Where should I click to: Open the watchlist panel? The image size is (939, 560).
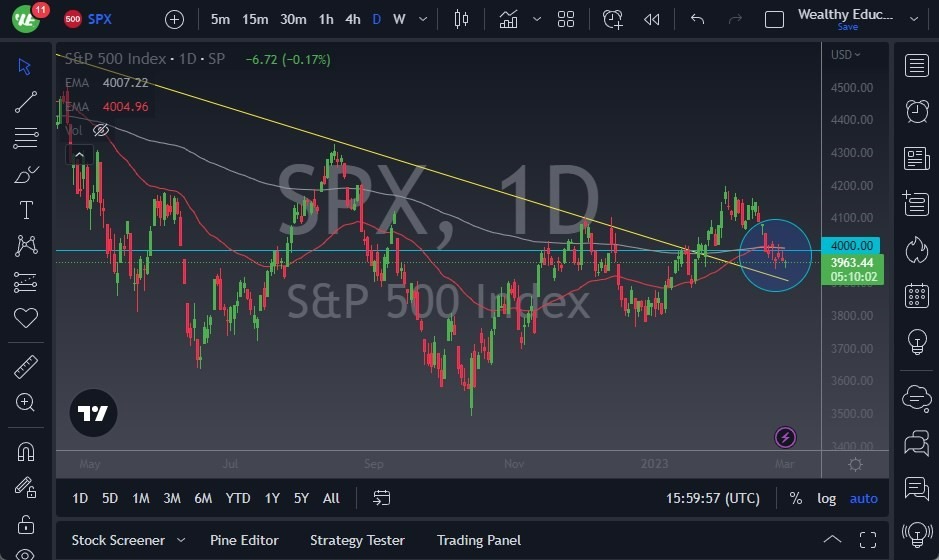click(916, 65)
